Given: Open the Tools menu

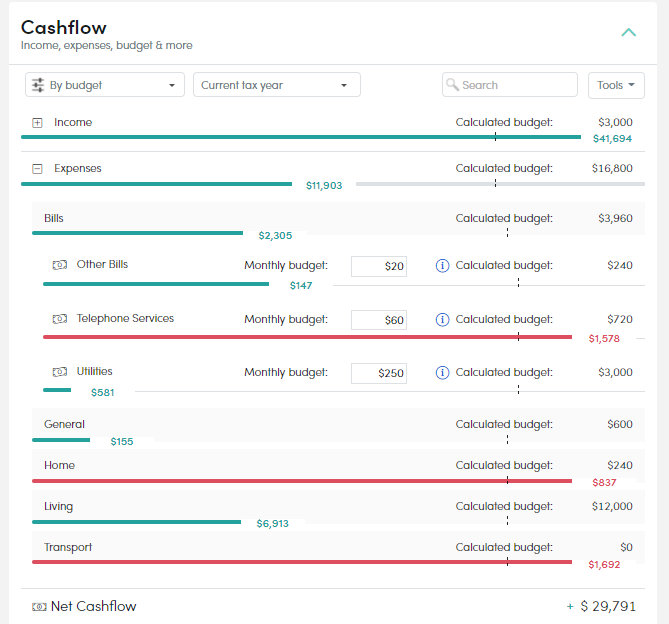Looking at the screenshot, I should tap(616, 85).
